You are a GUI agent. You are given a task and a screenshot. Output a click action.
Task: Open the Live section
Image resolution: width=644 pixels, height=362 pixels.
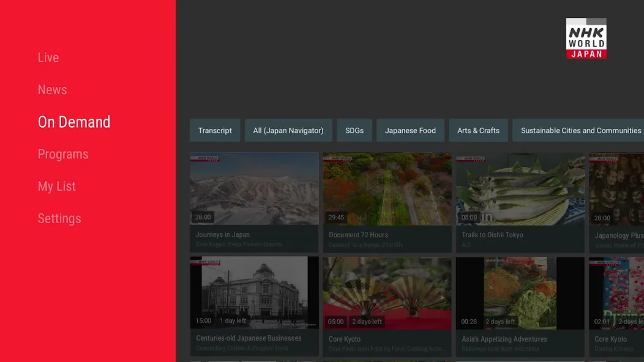pos(48,57)
